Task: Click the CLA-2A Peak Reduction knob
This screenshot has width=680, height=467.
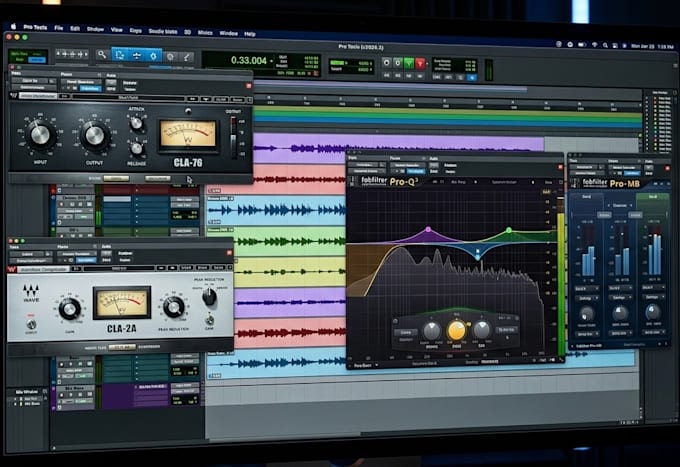Action: coord(173,307)
